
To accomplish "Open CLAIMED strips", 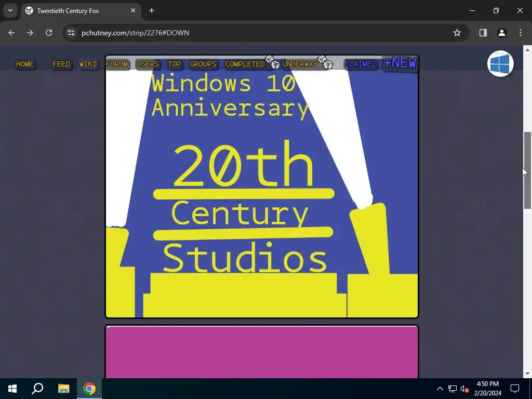I will [x=361, y=64].
